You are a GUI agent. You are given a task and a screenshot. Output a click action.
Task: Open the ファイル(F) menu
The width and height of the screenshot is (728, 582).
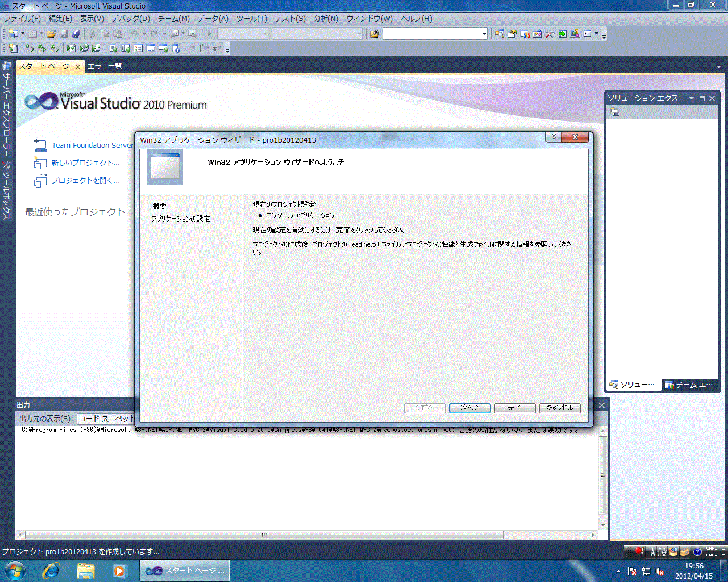pos(23,18)
